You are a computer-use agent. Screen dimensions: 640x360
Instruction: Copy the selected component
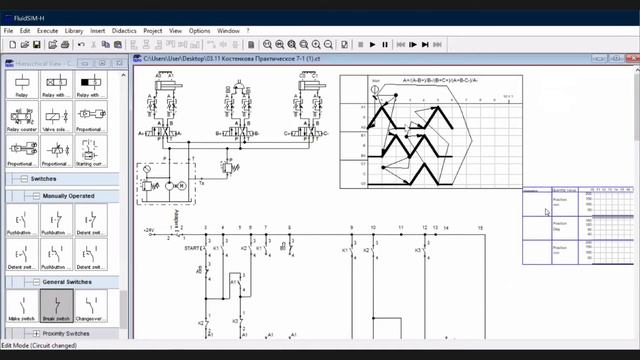(x=105, y=44)
